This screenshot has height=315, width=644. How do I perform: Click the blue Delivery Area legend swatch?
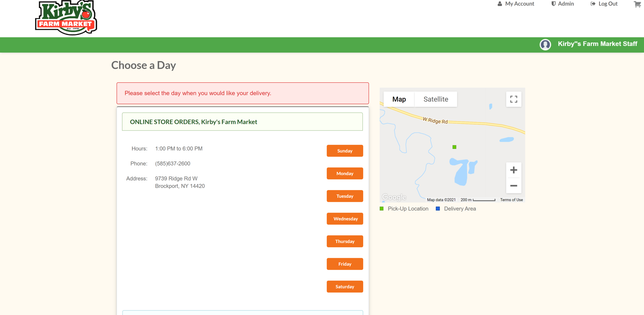click(x=438, y=209)
